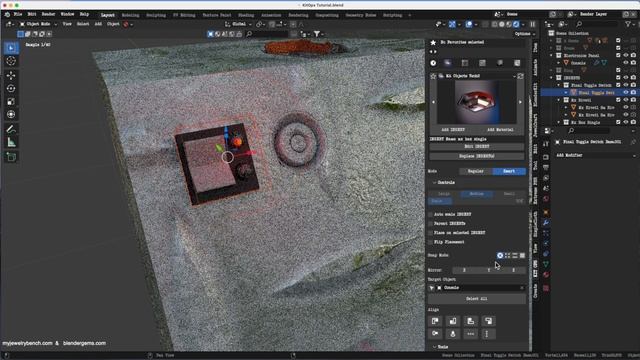Click the viewport filter funnel icon in header
640x360 pixels.
[x=316, y=34]
